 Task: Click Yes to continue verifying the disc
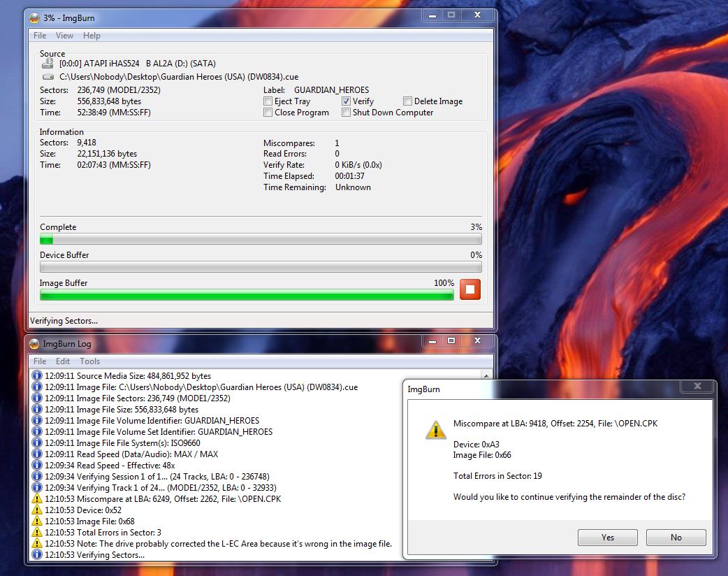[607, 538]
